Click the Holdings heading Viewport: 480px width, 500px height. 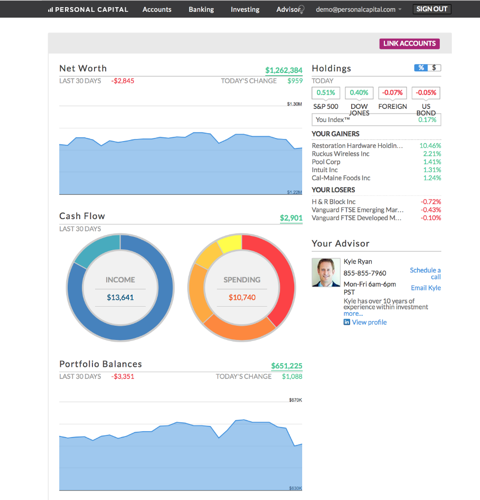[x=331, y=68]
